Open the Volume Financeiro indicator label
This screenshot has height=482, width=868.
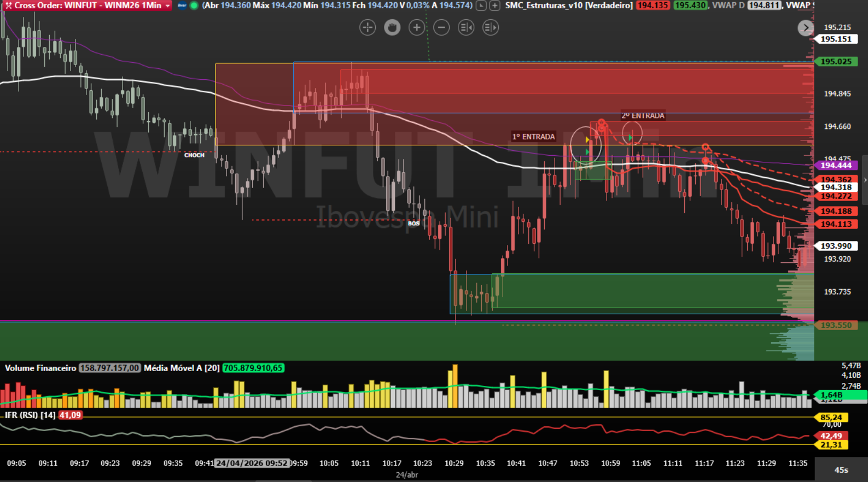tap(40, 368)
